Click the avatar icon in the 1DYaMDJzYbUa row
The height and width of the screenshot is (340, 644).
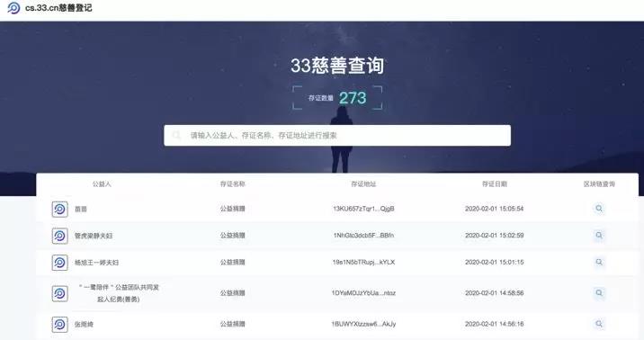point(60,293)
